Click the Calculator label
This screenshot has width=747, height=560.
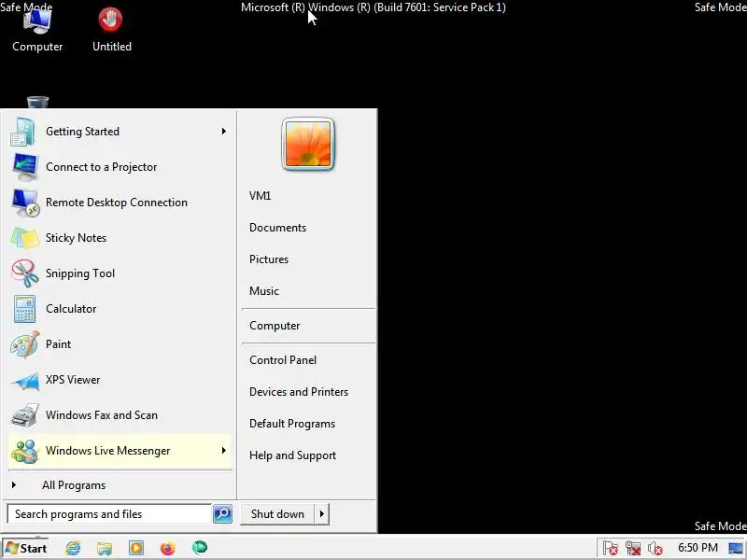click(x=71, y=309)
